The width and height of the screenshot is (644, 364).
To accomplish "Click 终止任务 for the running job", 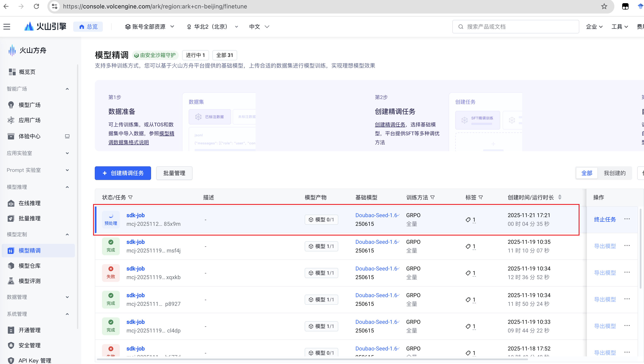I will pos(605,219).
